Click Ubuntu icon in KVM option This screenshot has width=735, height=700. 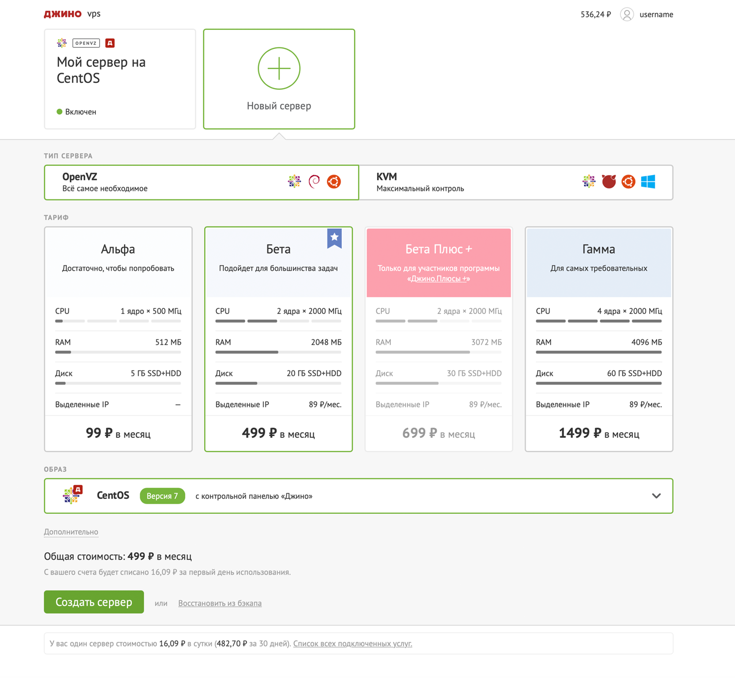(x=628, y=181)
